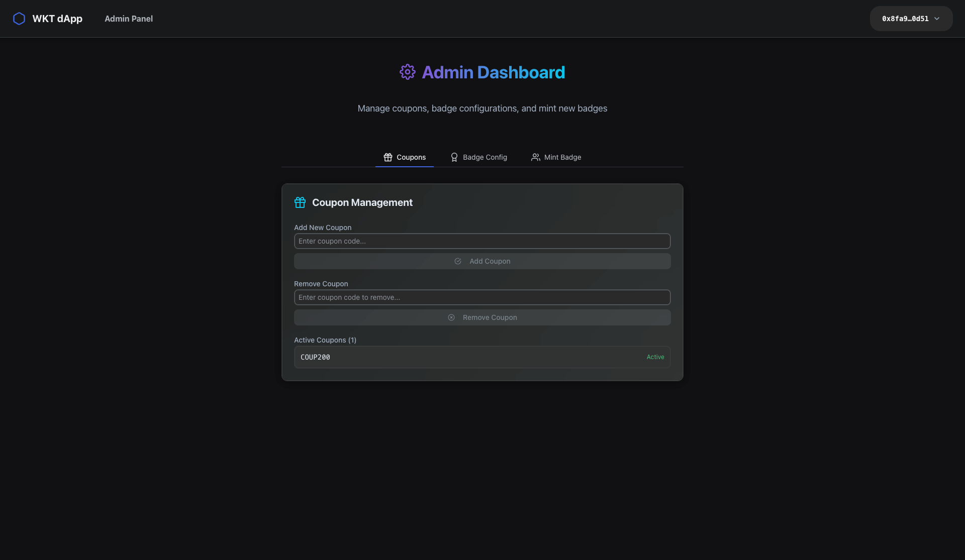Click the Coupon Management gift icon

(x=300, y=202)
